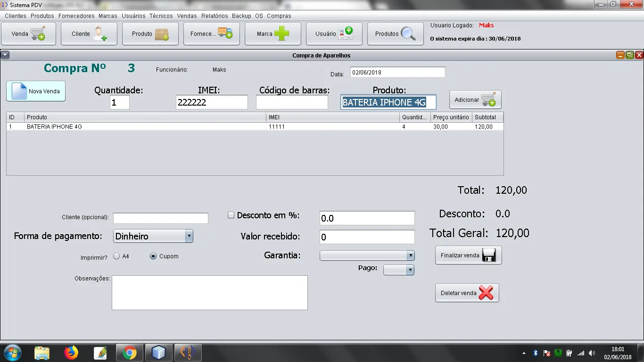Click Adicionar to add the product
The width and height of the screenshot is (644, 362).
coord(475,100)
